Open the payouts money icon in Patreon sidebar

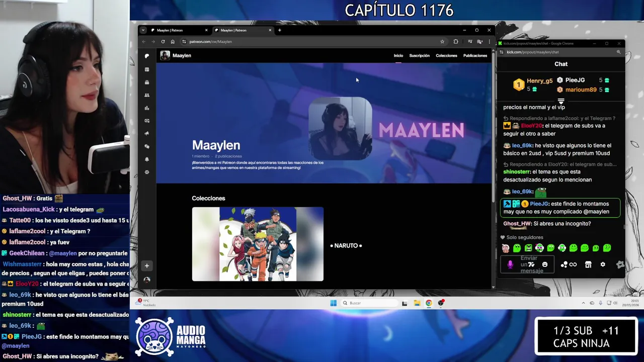click(x=147, y=121)
